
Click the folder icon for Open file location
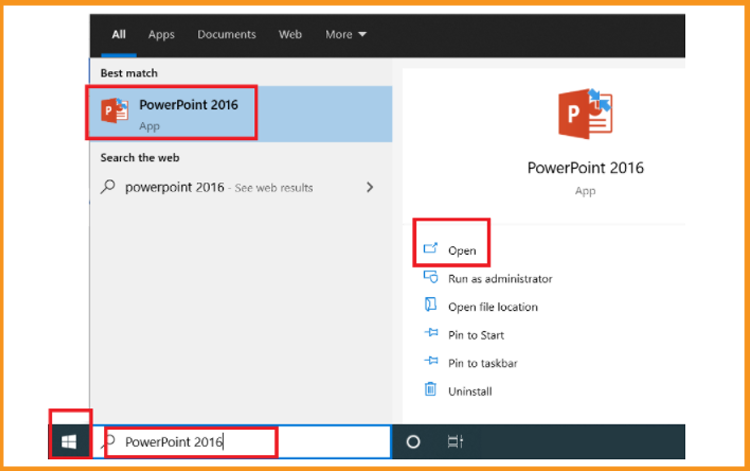coord(430,305)
